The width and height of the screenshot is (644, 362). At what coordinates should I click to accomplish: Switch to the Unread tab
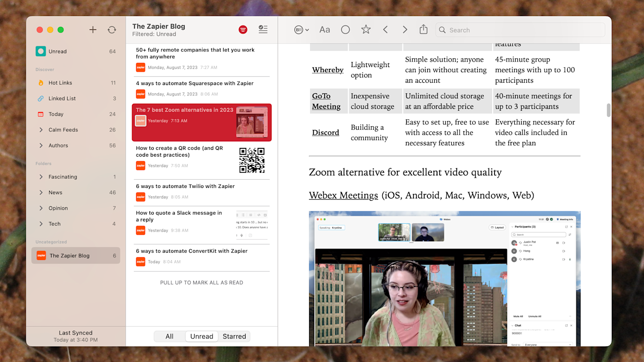(201, 336)
